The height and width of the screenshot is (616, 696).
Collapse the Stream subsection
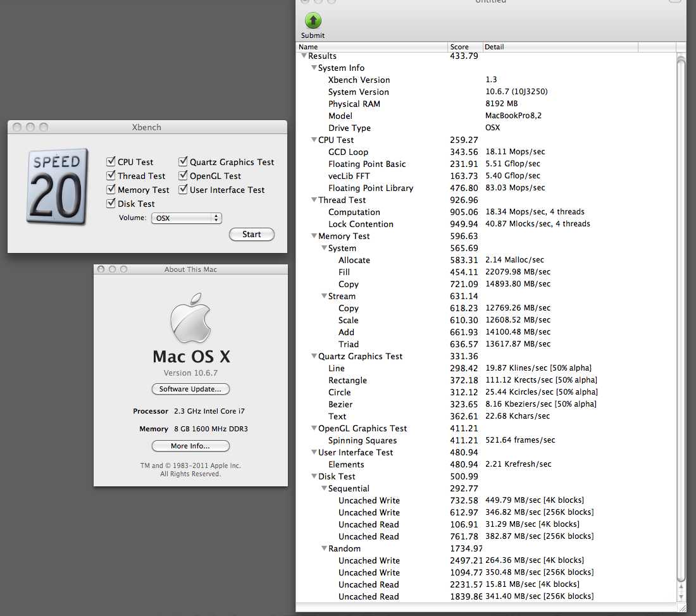[x=324, y=296]
